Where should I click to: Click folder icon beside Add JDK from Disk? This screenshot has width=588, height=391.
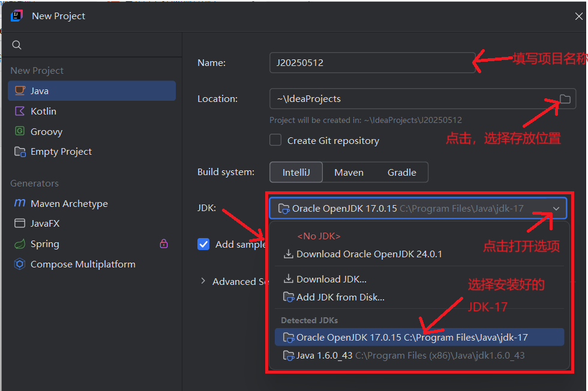[x=289, y=297]
